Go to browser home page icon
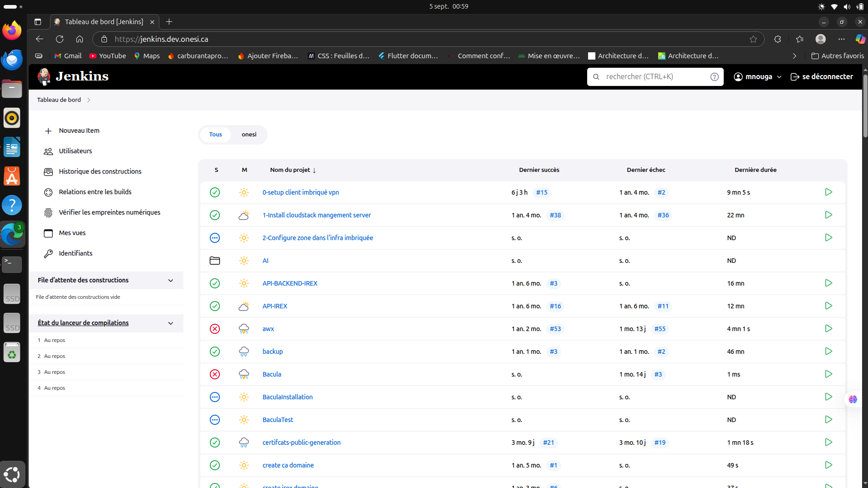Screen dimensions: 868x488 pyautogui.click(x=80, y=39)
